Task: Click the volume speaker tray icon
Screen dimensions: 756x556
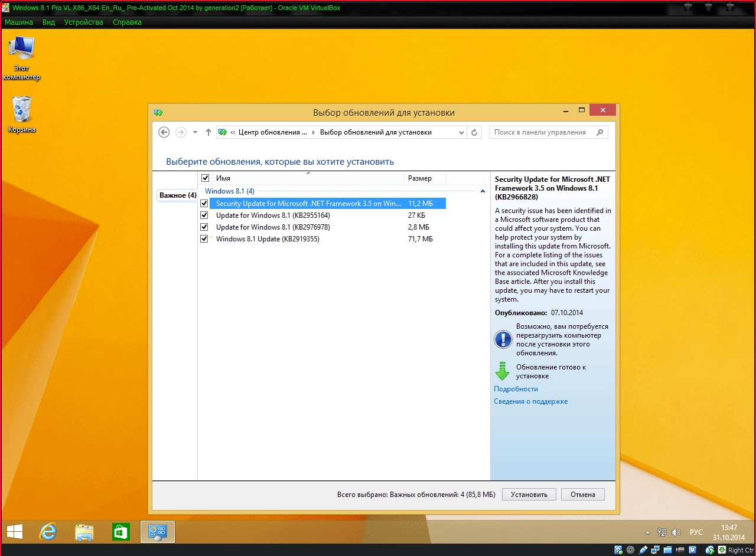Action: pos(676,532)
